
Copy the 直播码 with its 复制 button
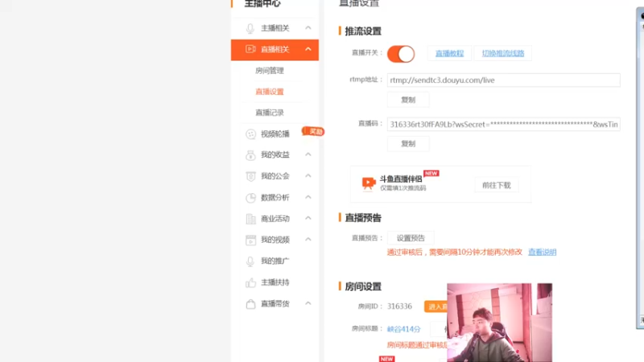(408, 144)
